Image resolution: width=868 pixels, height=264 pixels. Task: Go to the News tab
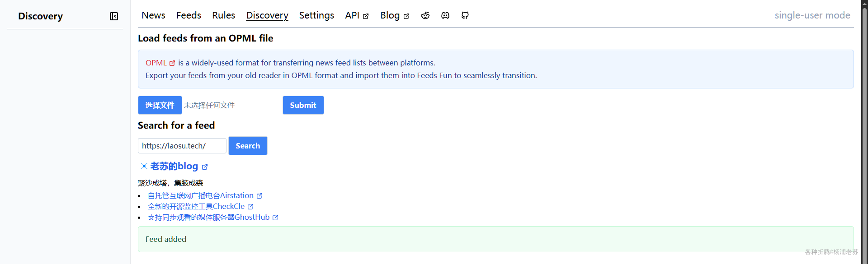tap(153, 15)
